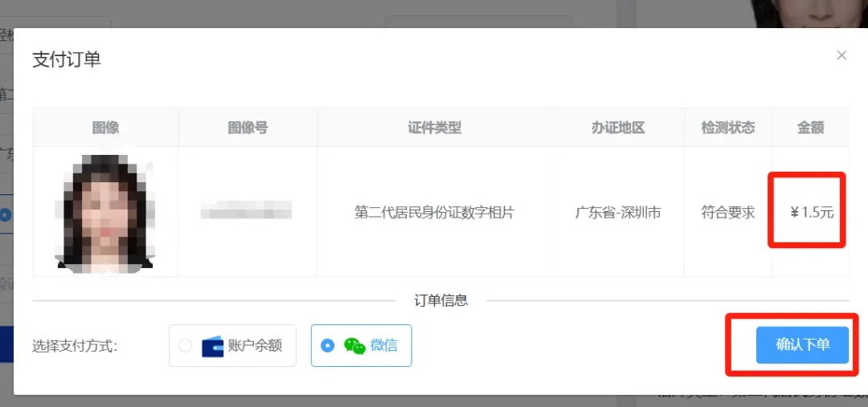868x407 pixels.
Task: Select the 账户余额 radio button
Action: [186, 346]
